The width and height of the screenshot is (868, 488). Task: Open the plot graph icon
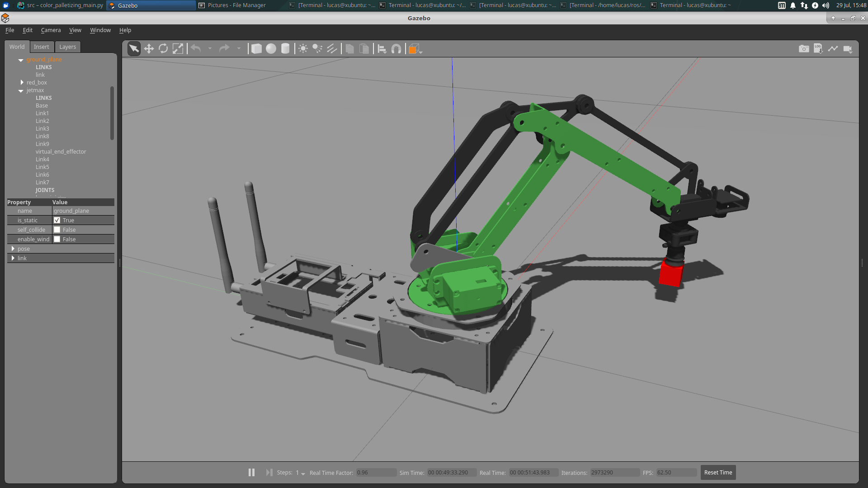(833, 49)
